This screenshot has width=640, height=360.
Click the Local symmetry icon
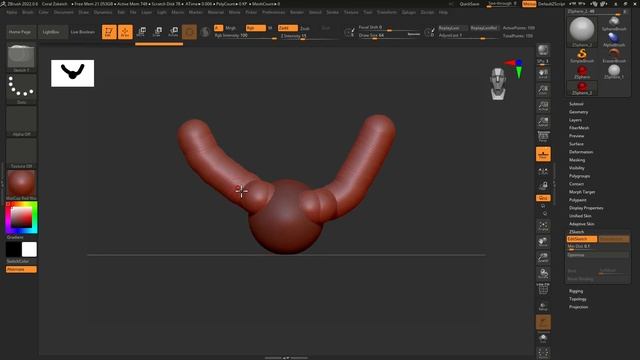click(x=543, y=172)
